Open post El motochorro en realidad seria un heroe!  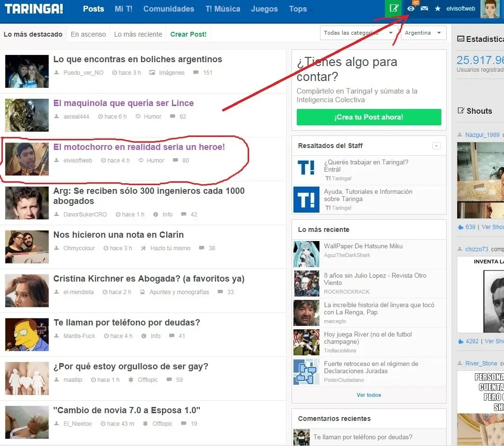pos(139,147)
